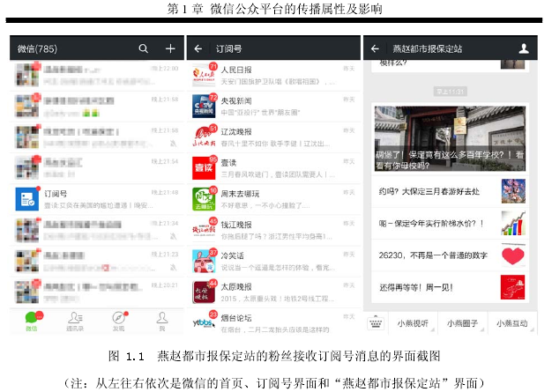Switch to the 发现 discover tab
Viewport: 552px width, 392px height.
click(x=119, y=322)
